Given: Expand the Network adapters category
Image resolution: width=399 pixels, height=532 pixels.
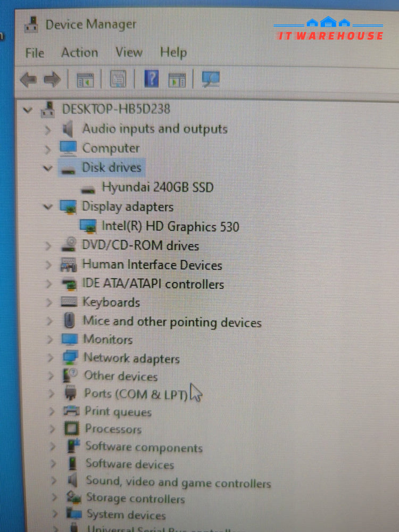Looking at the screenshot, I should tap(51, 358).
